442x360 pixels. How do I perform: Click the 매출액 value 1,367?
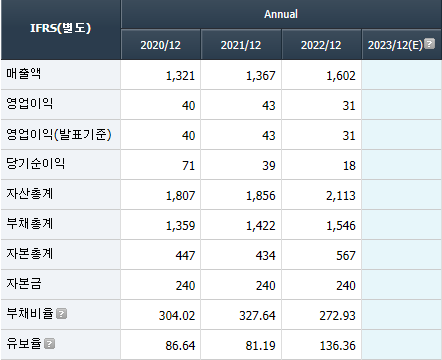[261, 76]
